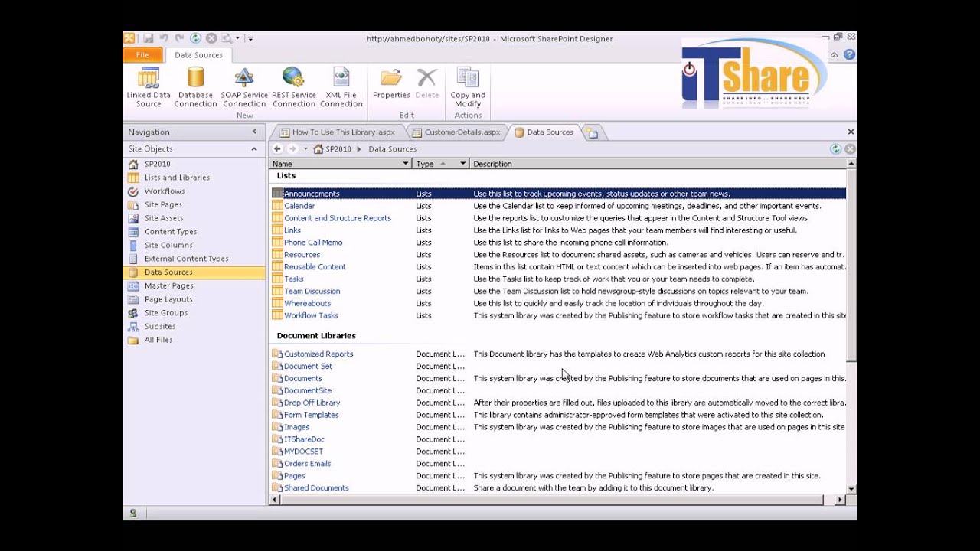Viewport: 980px width, 551px height.
Task: Add a REST Service Connection
Action: tap(293, 87)
